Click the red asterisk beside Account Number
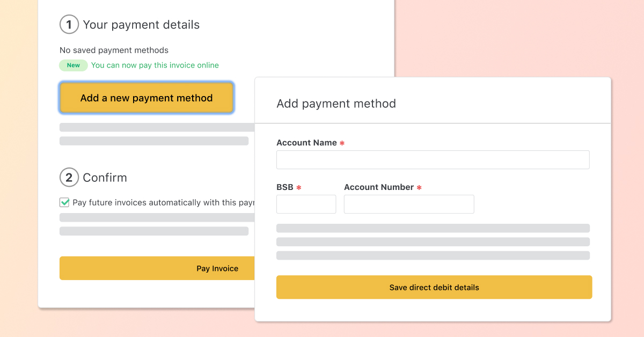The width and height of the screenshot is (644, 337). [419, 188]
